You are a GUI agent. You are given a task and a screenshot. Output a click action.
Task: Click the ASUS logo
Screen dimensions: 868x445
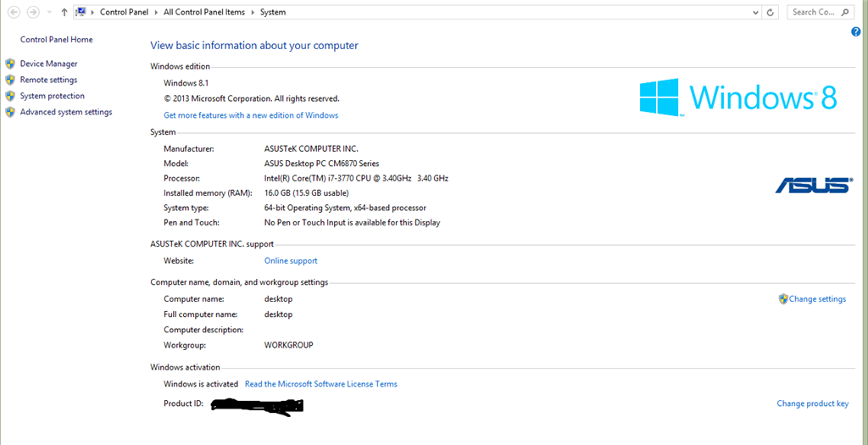coord(814,185)
